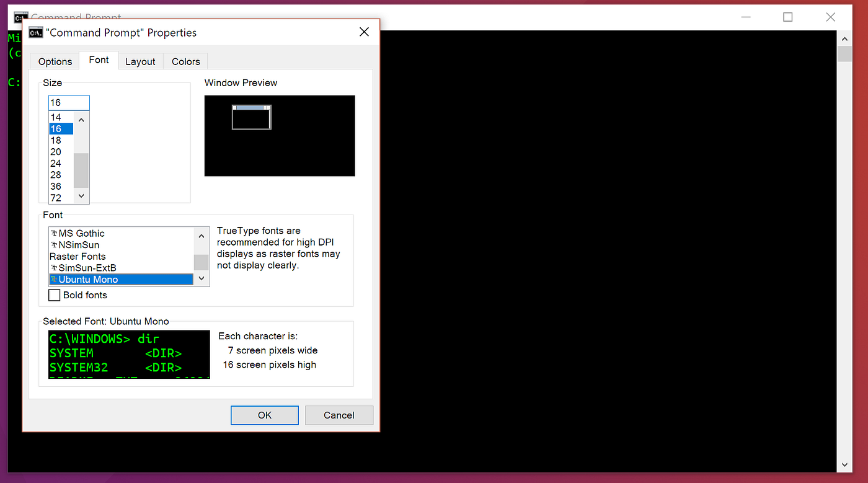Image resolution: width=868 pixels, height=483 pixels.
Task: Select Raster Fonts in the font list
Action: point(77,256)
